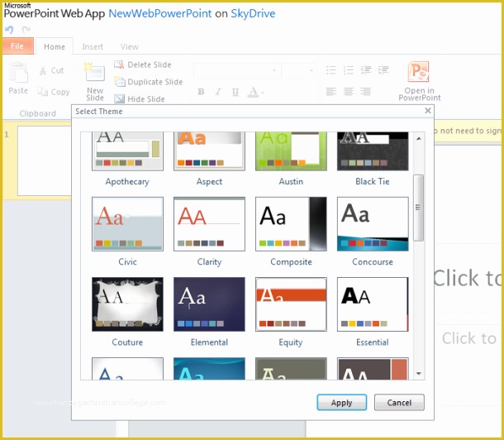
Task: Click the numbered list icon
Action: point(349,70)
